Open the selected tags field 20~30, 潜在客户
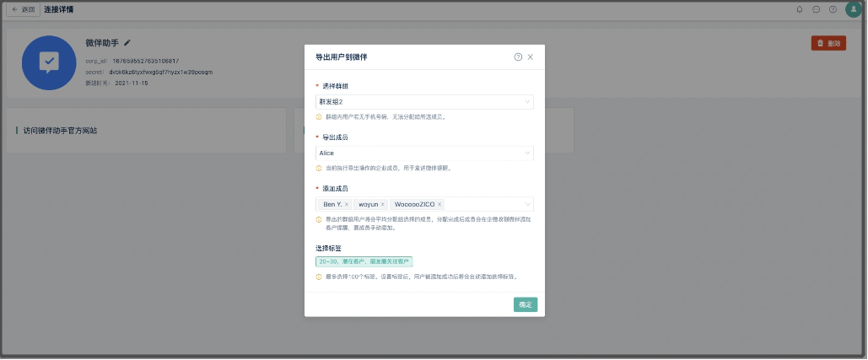Screen dimensions: 868x360 pyautogui.click(x=364, y=261)
